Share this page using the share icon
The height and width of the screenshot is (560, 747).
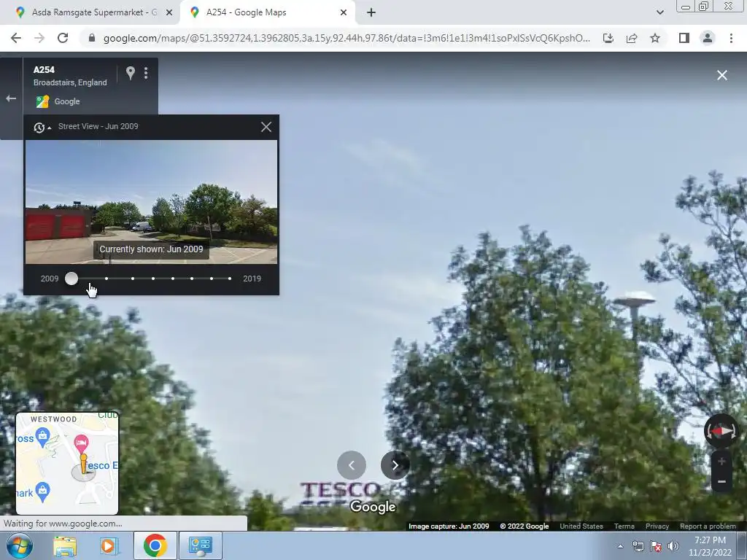pos(632,38)
